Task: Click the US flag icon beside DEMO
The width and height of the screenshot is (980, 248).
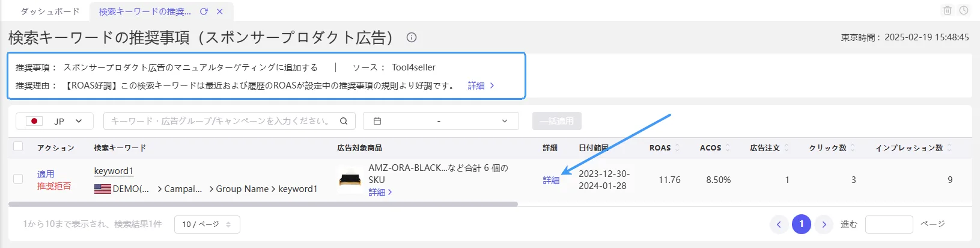Action: pyautogui.click(x=103, y=189)
